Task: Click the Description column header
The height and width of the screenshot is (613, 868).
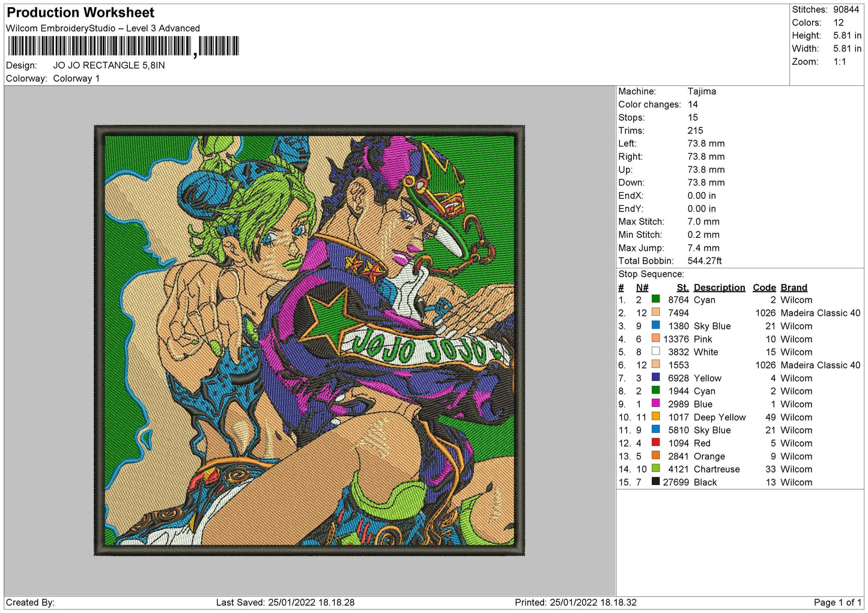Action: coord(719,288)
